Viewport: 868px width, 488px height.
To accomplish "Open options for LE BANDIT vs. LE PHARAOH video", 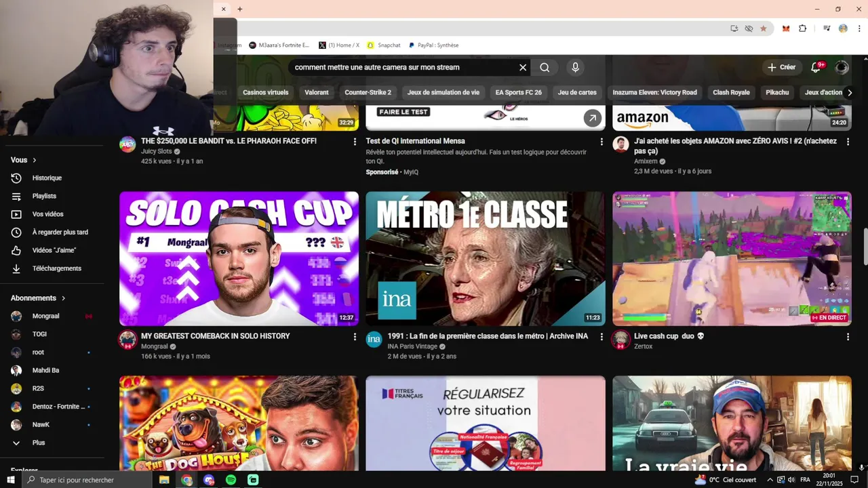I will pos(355,142).
